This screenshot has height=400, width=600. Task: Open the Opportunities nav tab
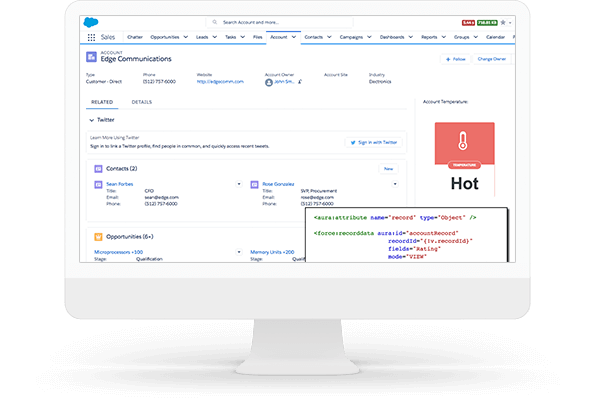(165, 37)
